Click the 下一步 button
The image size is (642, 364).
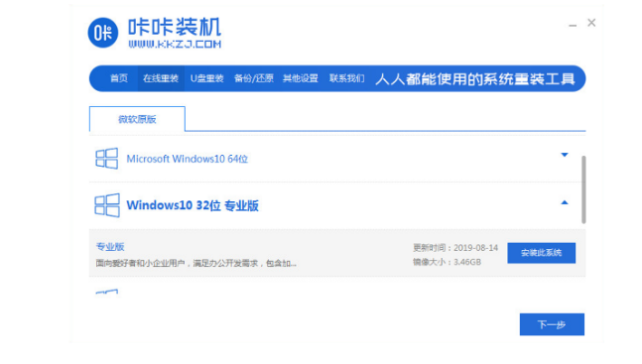point(552,324)
